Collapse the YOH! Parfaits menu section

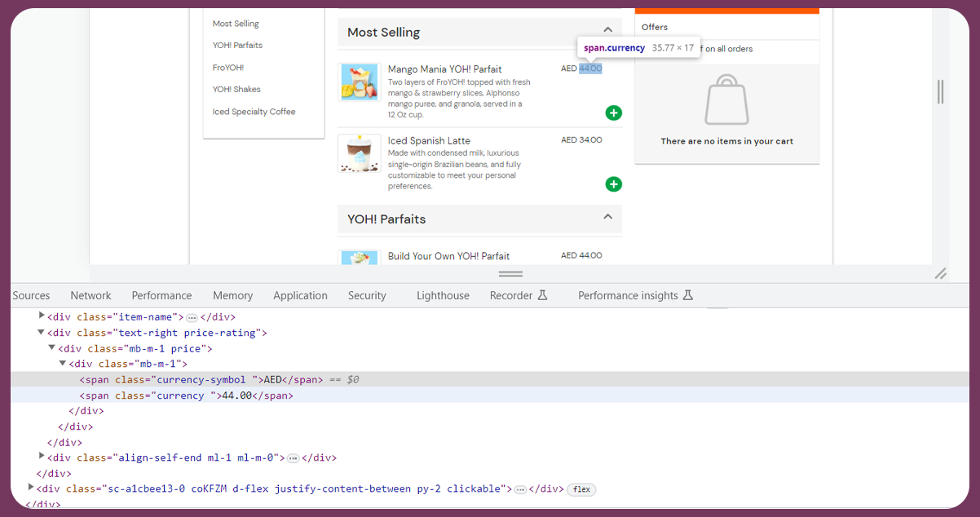click(607, 217)
